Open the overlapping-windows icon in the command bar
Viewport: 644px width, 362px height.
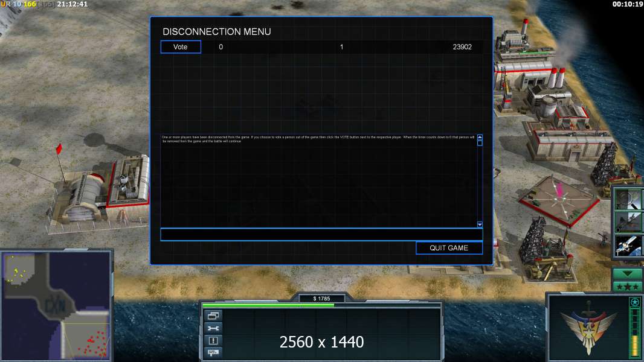pyautogui.click(x=213, y=316)
